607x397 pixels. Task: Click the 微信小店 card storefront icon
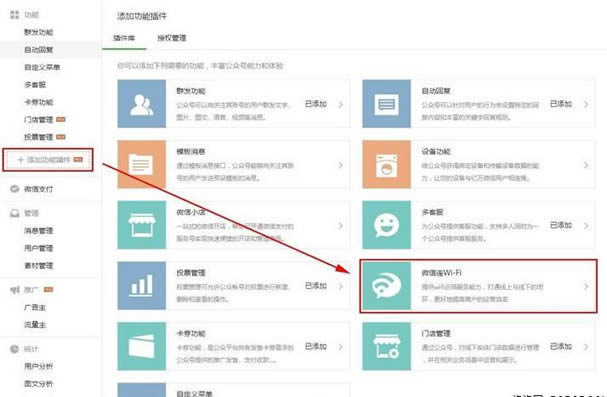142,225
